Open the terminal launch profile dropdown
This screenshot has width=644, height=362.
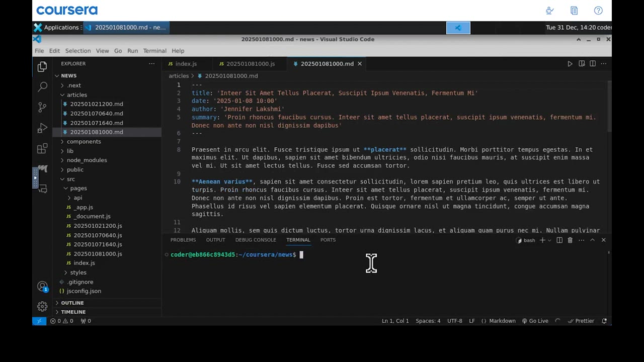549,240
